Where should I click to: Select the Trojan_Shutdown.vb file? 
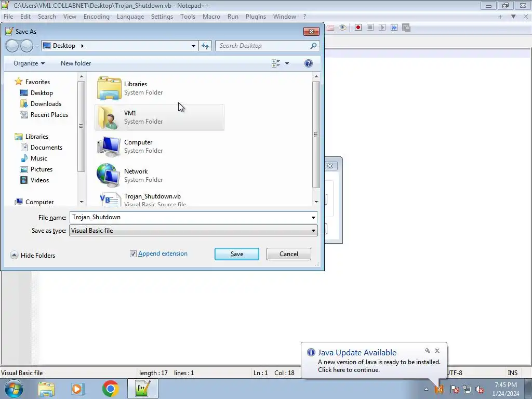click(159, 199)
